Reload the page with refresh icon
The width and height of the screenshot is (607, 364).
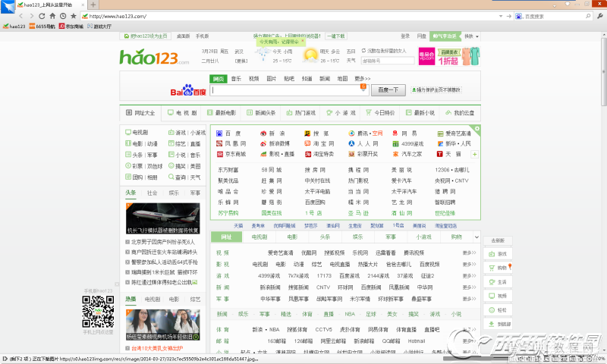pos(42,16)
